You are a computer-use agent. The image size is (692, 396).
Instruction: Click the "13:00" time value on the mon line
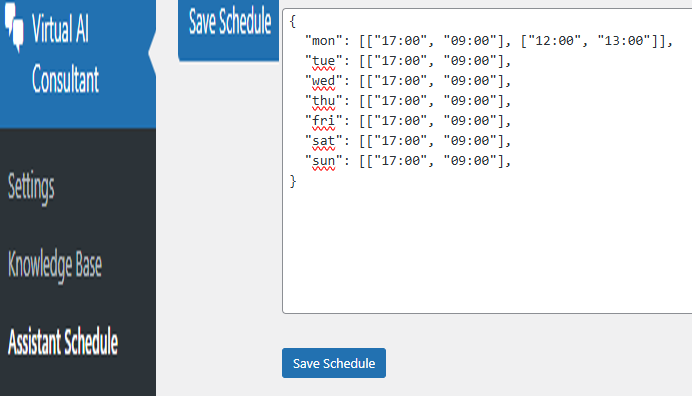point(624,41)
